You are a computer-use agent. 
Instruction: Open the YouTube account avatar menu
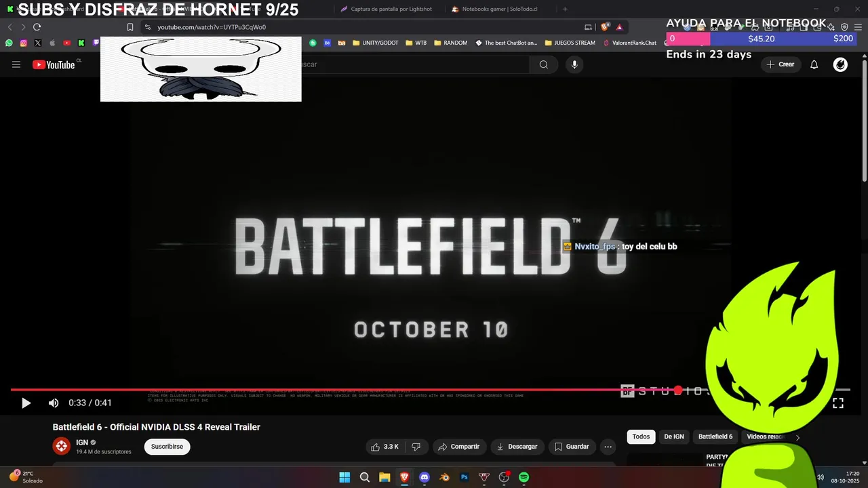tap(840, 64)
